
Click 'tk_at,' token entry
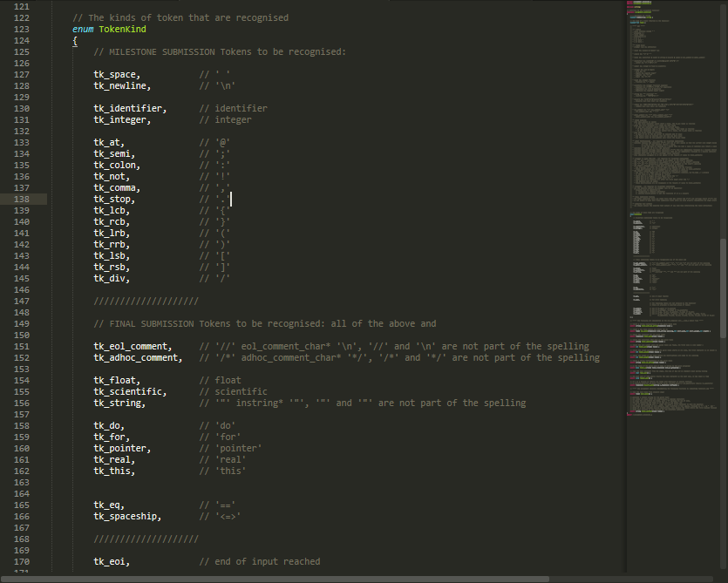[109, 143]
